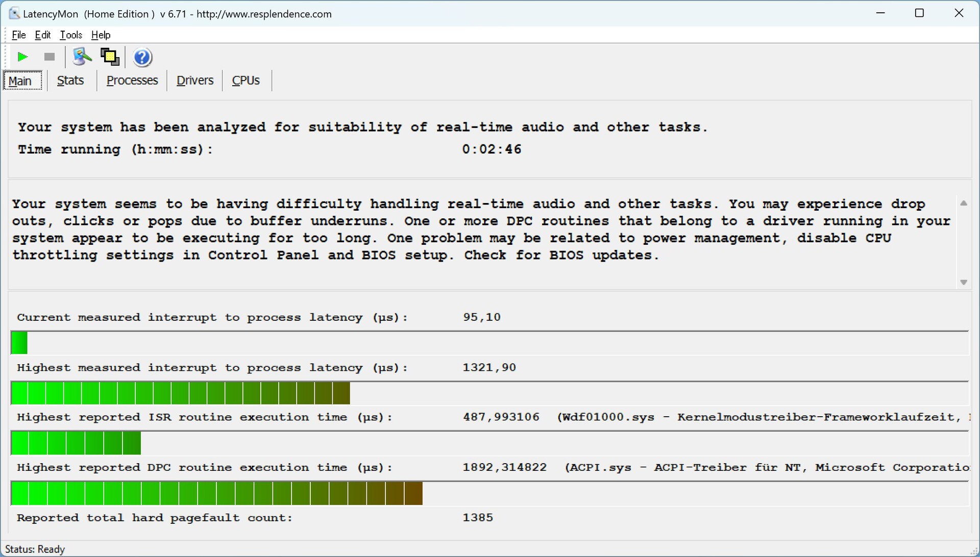The height and width of the screenshot is (557, 980).
Task: Open the Tools menu
Action: pyautogui.click(x=71, y=35)
